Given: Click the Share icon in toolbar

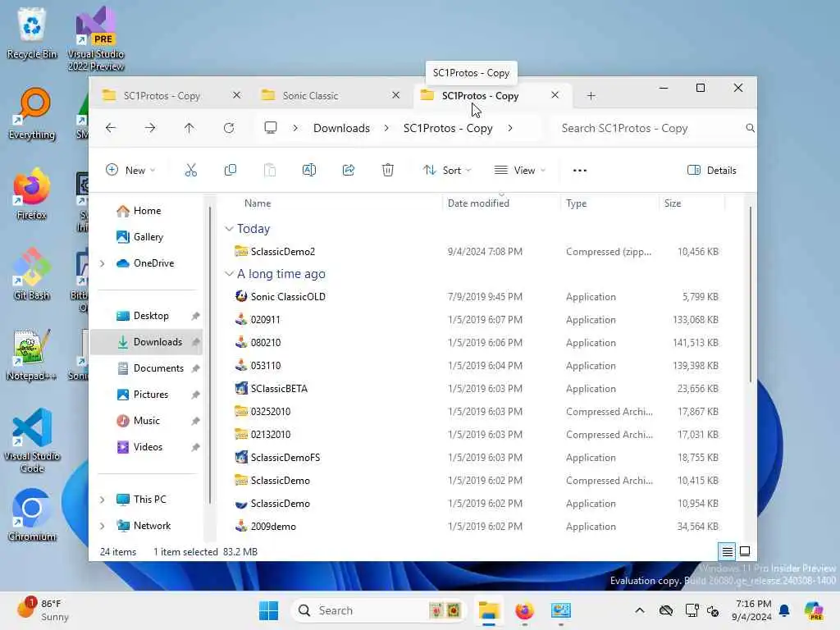Looking at the screenshot, I should tap(349, 171).
